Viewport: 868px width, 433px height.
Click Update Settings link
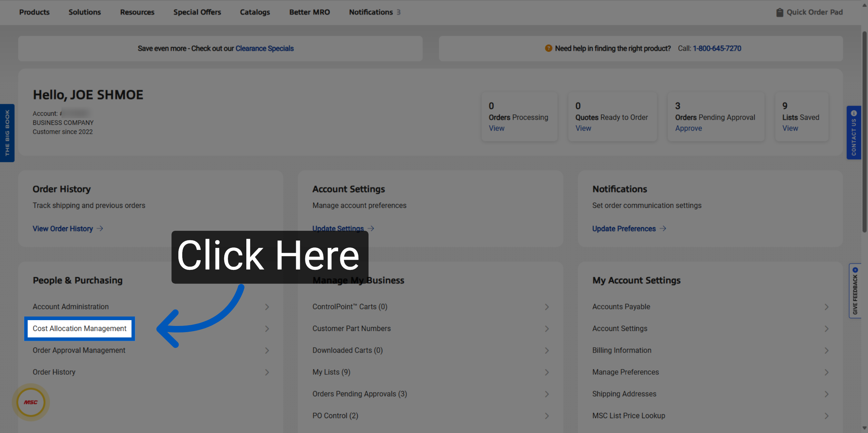(x=338, y=229)
